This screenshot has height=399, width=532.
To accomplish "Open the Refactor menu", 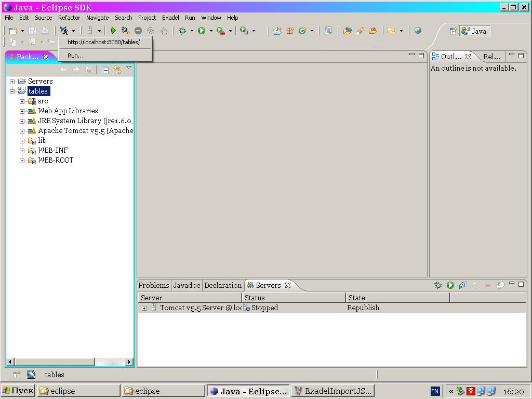I will pyautogui.click(x=69, y=18).
